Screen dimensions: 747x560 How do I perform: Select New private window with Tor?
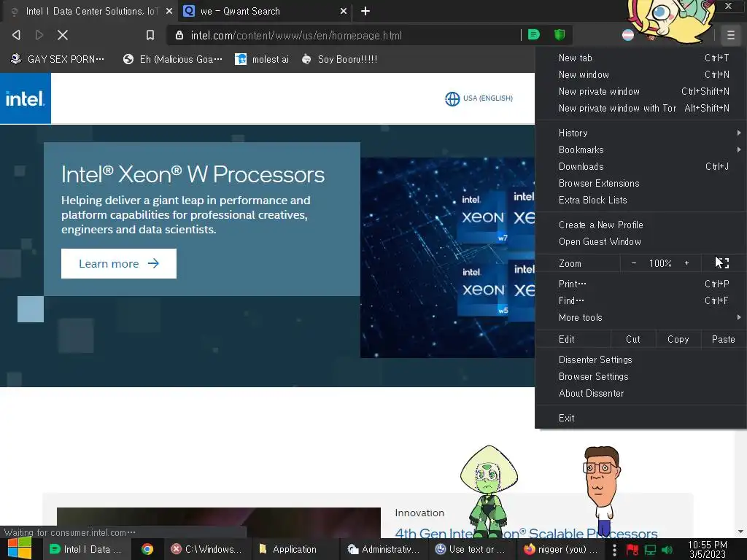pyautogui.click(x=641, y=108)
